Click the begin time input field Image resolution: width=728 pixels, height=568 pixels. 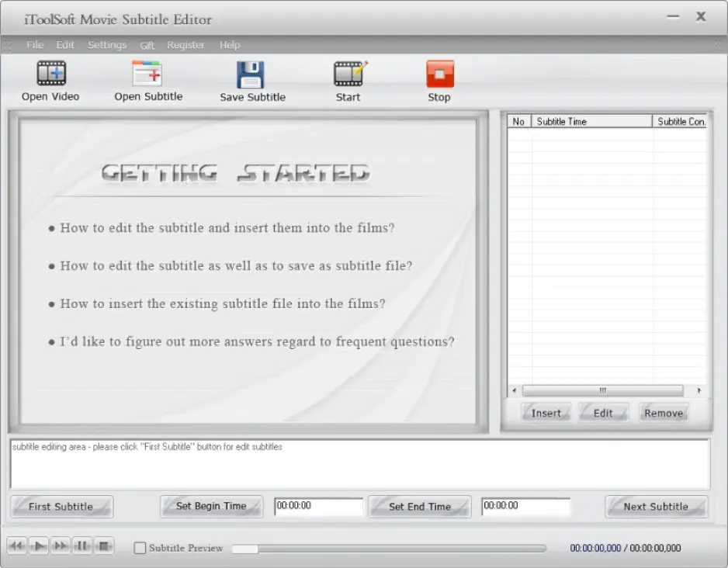coord(318,506)
